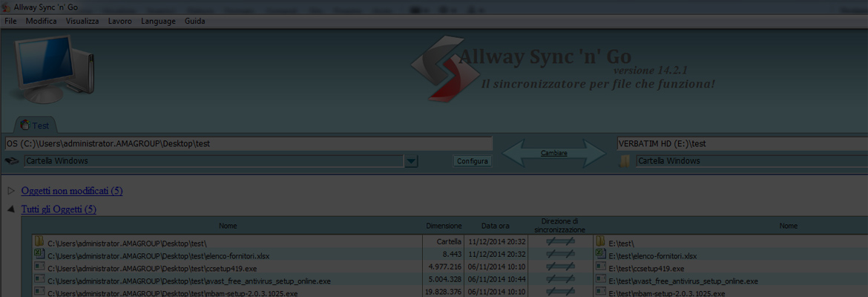Click the sync direction icon for ccsetup419.exe
Image resolution: width=868 pixels, height=297 pixels.
pyautogui.click(x=560, y=267)
